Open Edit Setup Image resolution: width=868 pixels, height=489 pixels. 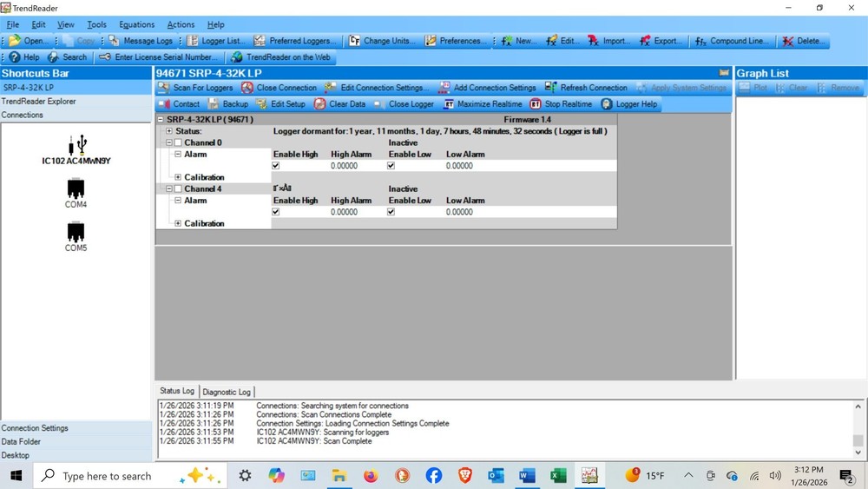(280, 104)
